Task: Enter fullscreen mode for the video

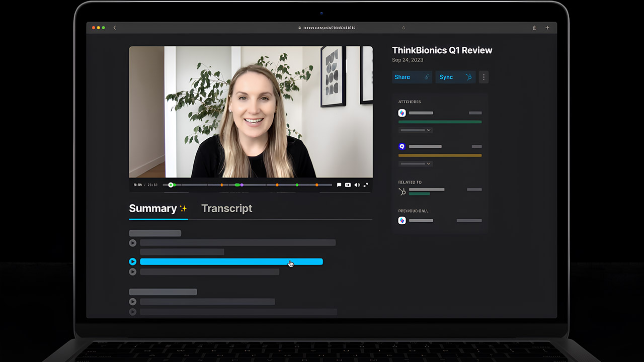Action: (x=366, y=185)
